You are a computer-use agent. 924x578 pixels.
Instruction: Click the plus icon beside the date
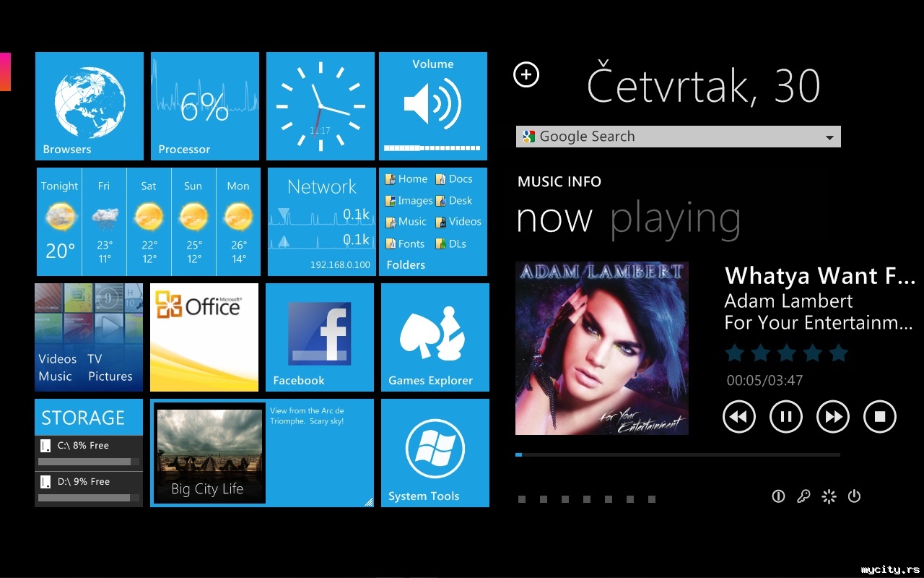click(526, 74)
